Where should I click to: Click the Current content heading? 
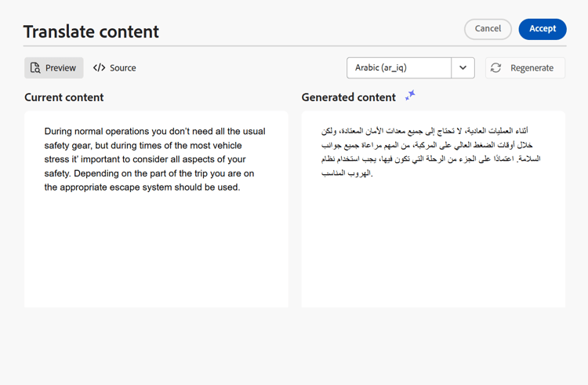(64, 97)
